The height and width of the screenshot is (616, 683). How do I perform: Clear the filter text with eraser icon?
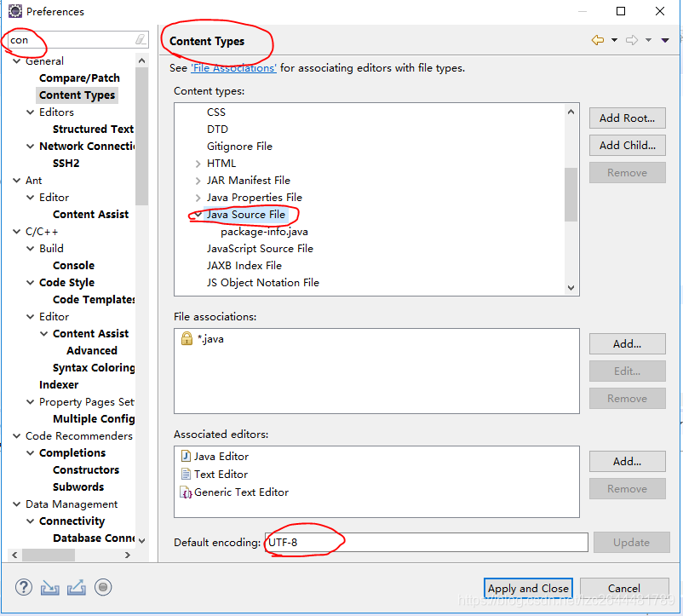(x=141, y=40)
